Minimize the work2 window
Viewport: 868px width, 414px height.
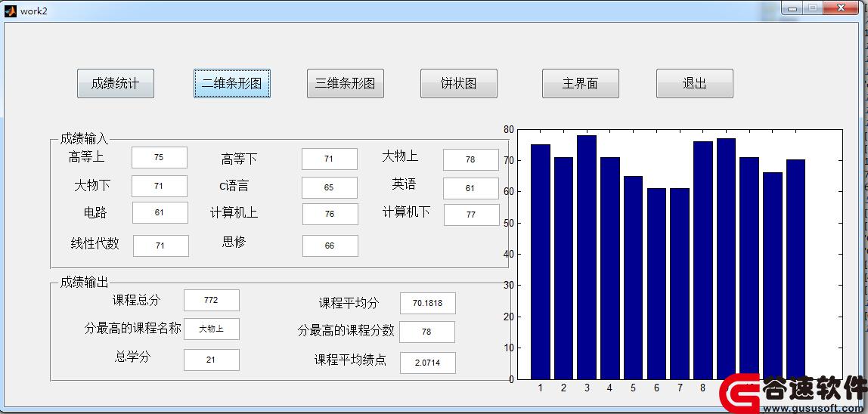pos(792,8)
